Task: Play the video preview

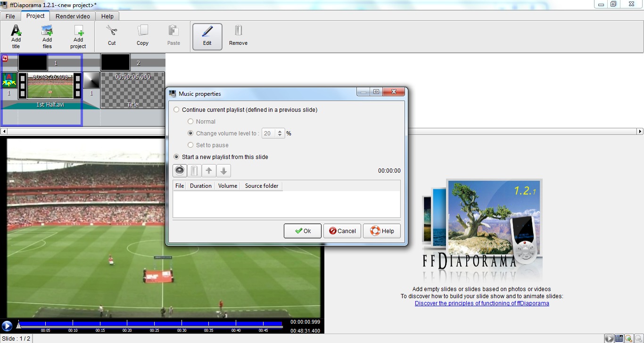Action: (7, 326)
